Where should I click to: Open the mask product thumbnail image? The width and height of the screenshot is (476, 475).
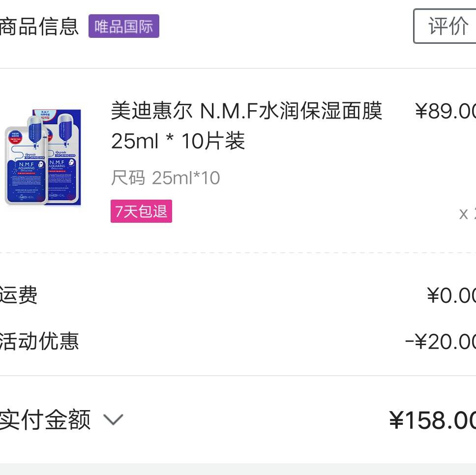[43, 157]
